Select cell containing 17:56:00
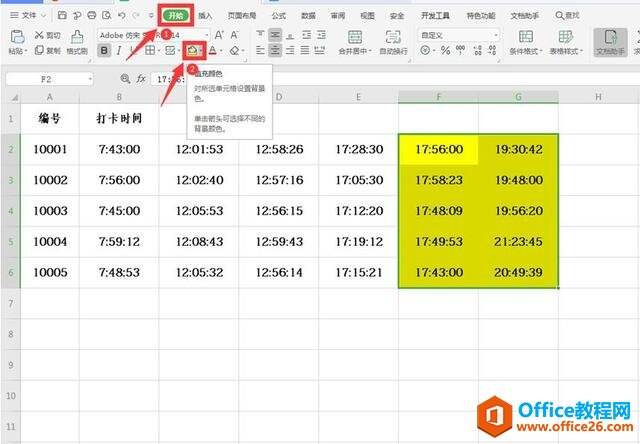 [x=438, y=149]
